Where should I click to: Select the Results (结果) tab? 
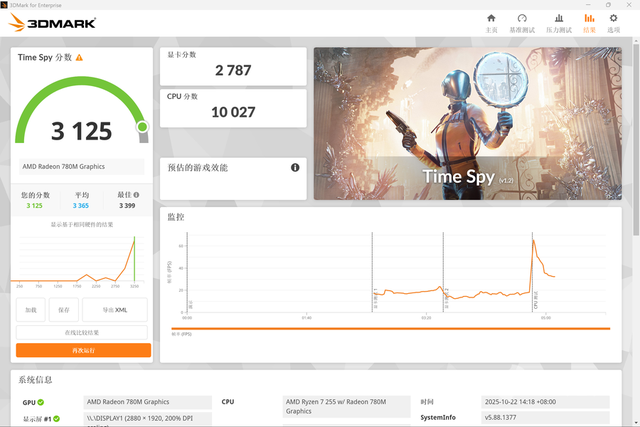tap(589, 23)
